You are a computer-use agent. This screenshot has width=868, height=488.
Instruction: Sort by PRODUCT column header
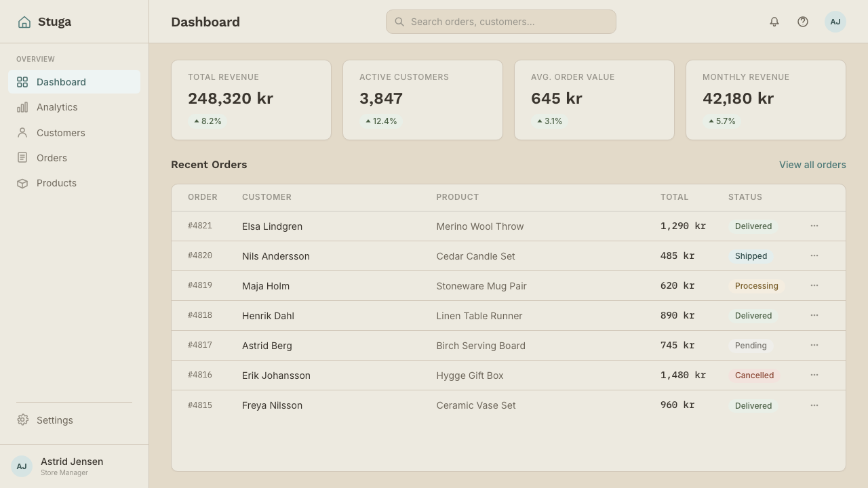pyautogui.click(x=458, y=197)
